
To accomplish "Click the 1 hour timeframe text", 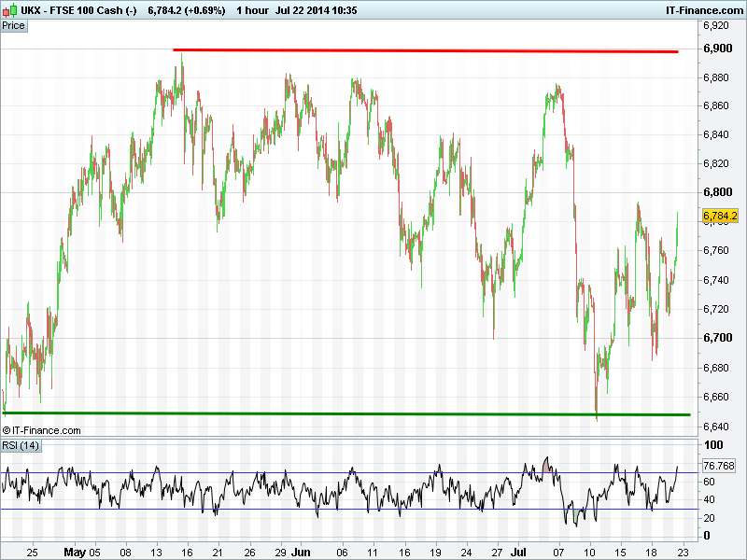I will (252, 10).
